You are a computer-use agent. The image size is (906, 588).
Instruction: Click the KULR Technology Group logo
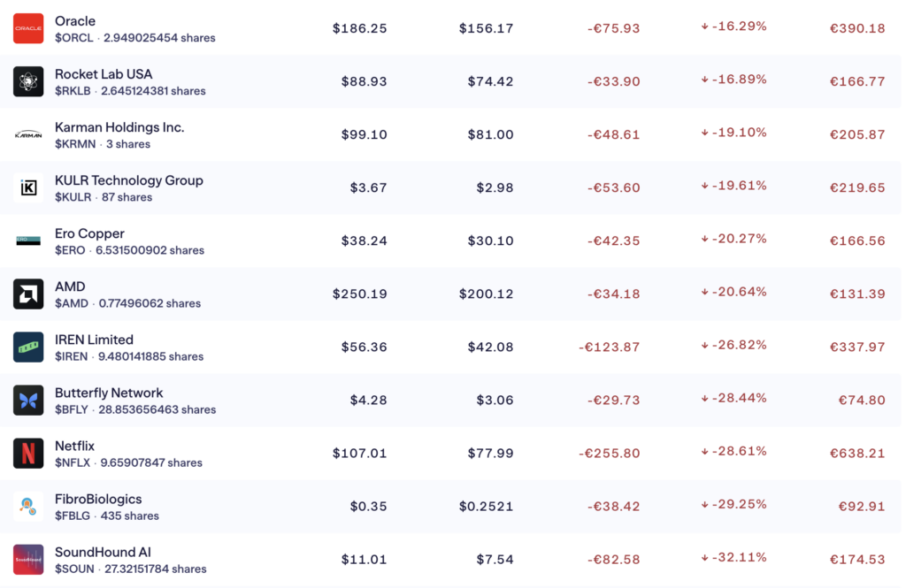(x=28, y=187)
